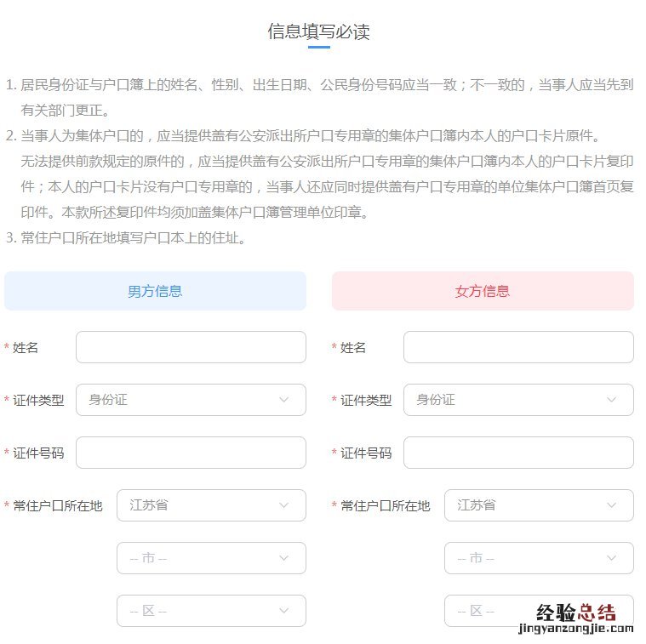
Task: Open female province dropdown showing 江苏省
Action: 539,505
